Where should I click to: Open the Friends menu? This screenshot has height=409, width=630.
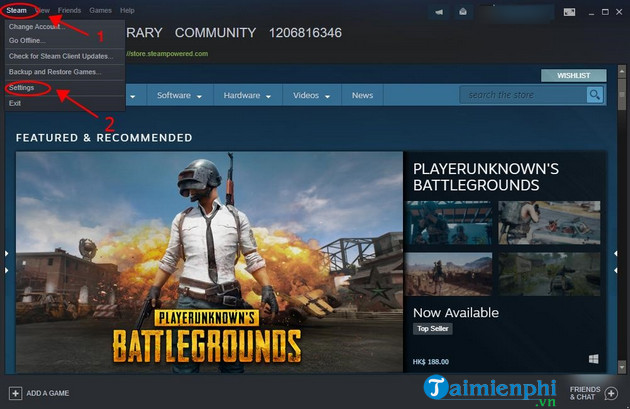click(x=69, y=10)
